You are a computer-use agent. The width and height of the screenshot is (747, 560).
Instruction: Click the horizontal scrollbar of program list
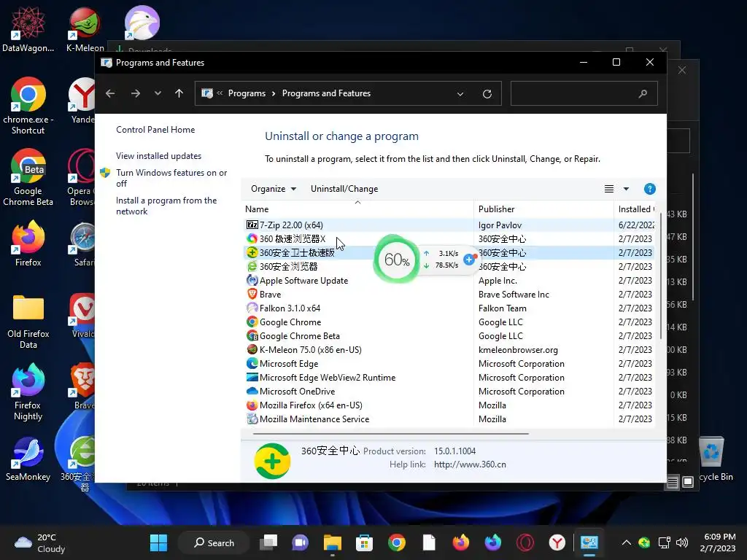coord(391,434)
